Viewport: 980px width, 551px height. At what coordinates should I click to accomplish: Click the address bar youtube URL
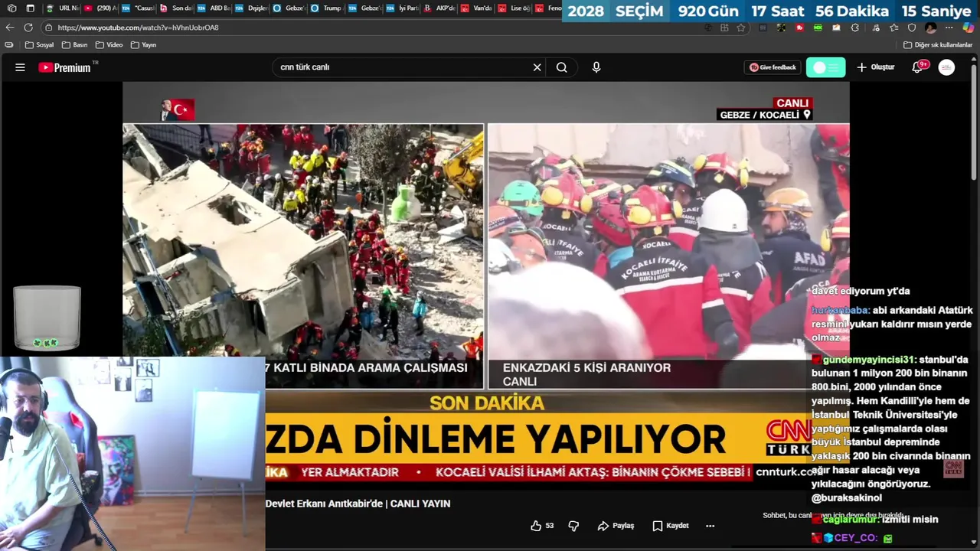(x=138, y=28)
